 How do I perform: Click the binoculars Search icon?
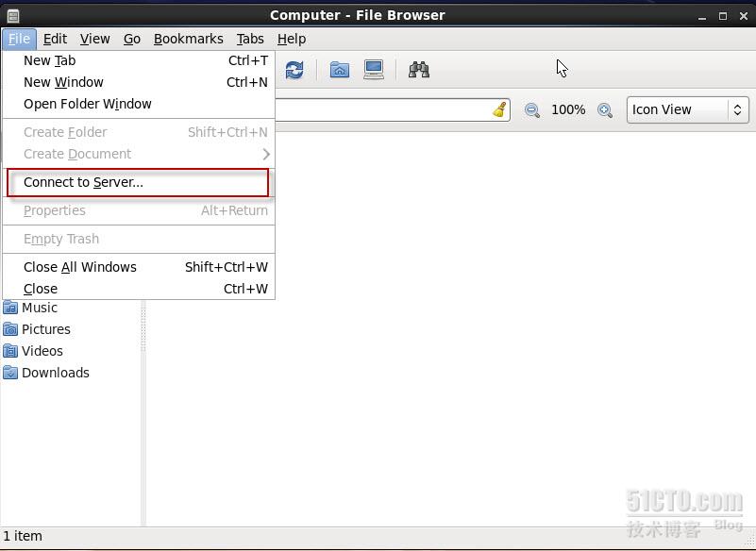[418, 70]
